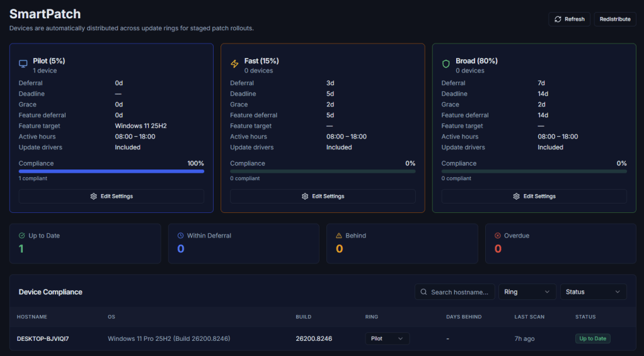Expand the Status filter dropdown
The image size is (644, 356).
594,292
